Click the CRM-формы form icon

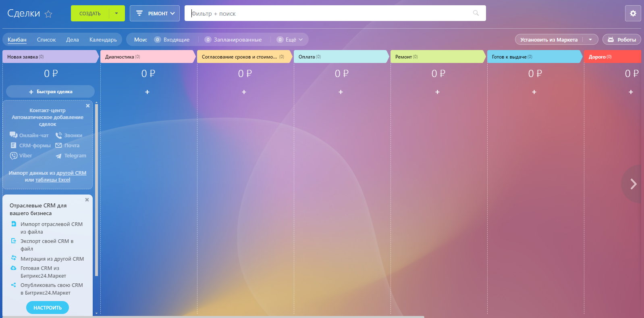(x=13, y=145)
